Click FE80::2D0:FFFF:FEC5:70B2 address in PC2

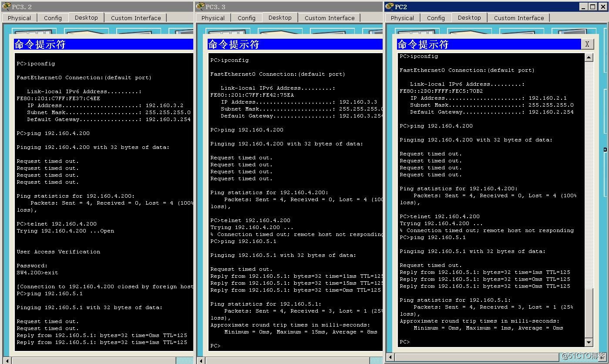(x=441, y=91)
